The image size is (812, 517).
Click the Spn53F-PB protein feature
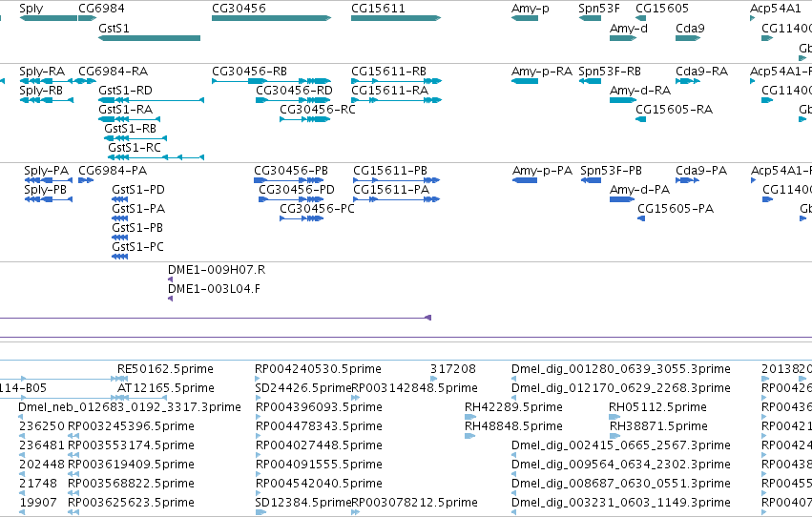(591, 180)
